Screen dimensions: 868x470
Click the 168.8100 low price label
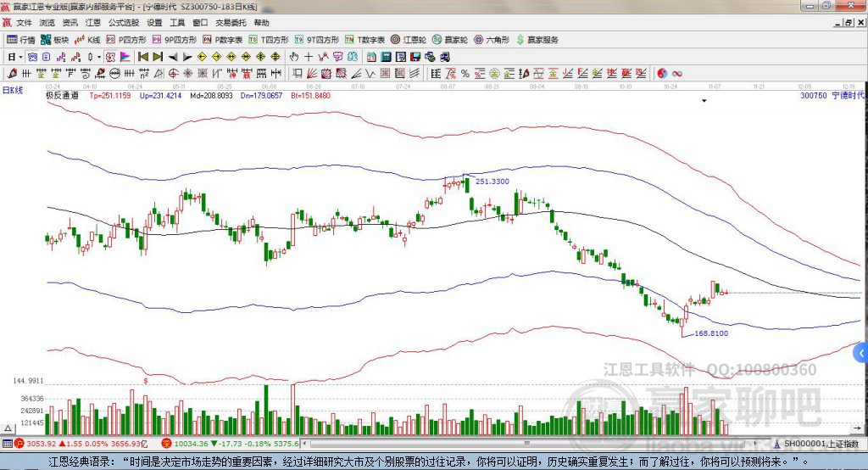(x=711, y=333)
